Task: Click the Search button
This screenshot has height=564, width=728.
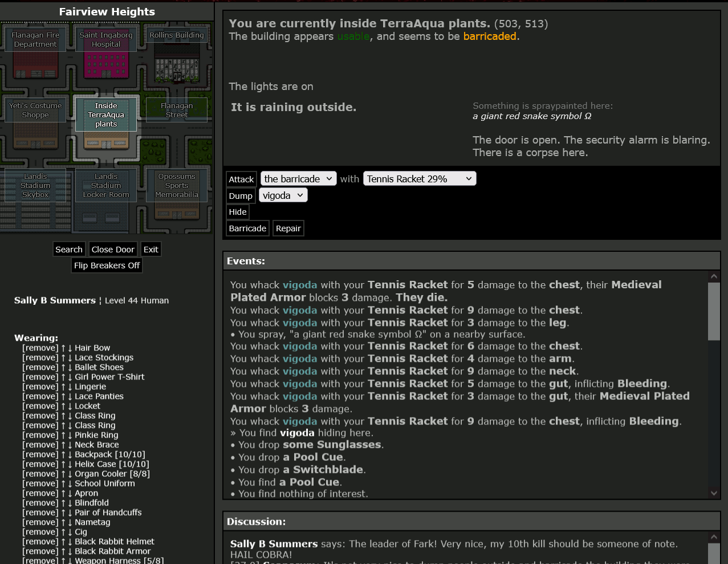Action: (x=69, y=250)
